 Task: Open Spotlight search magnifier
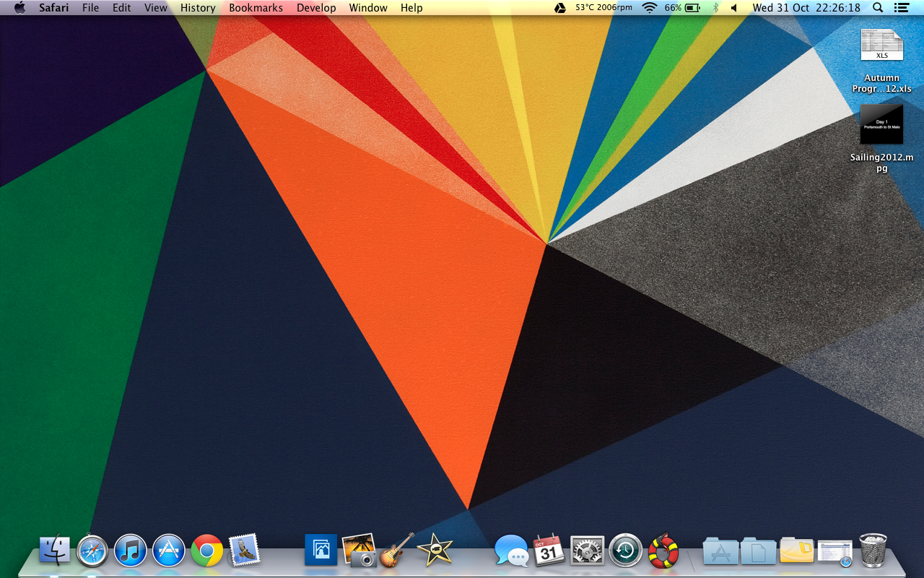click(878, 8)
